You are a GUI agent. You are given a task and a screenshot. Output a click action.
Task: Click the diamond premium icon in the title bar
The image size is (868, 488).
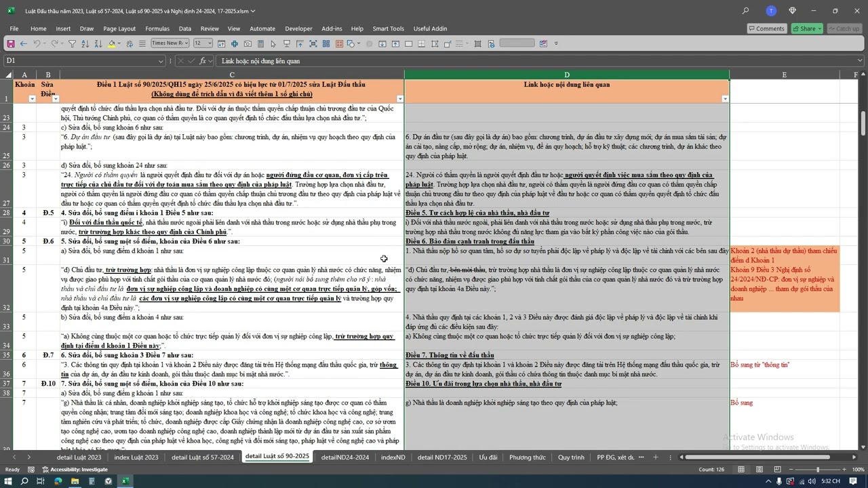coord(793,11)
